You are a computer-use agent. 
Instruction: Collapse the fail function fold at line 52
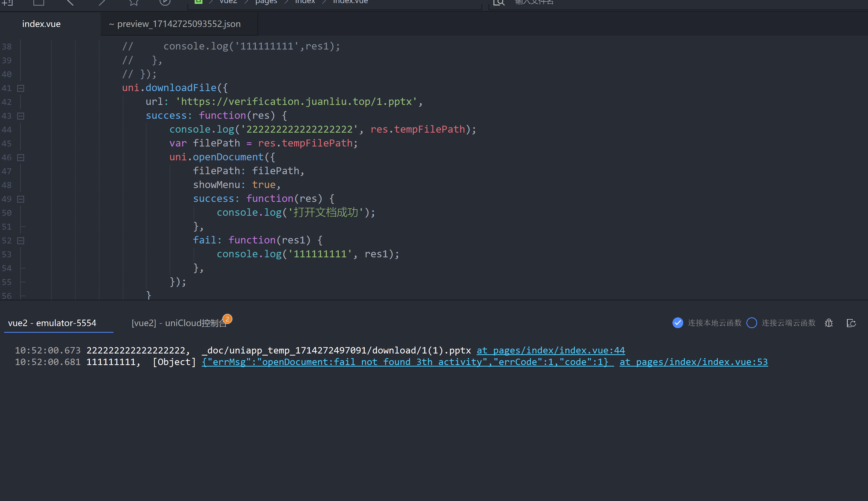(21, 241)
